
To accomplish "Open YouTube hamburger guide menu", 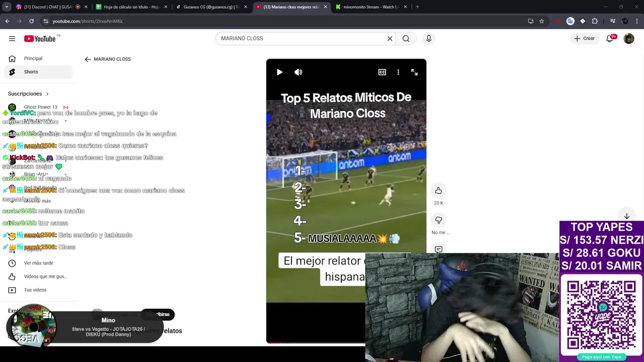I will pos(12,39).
